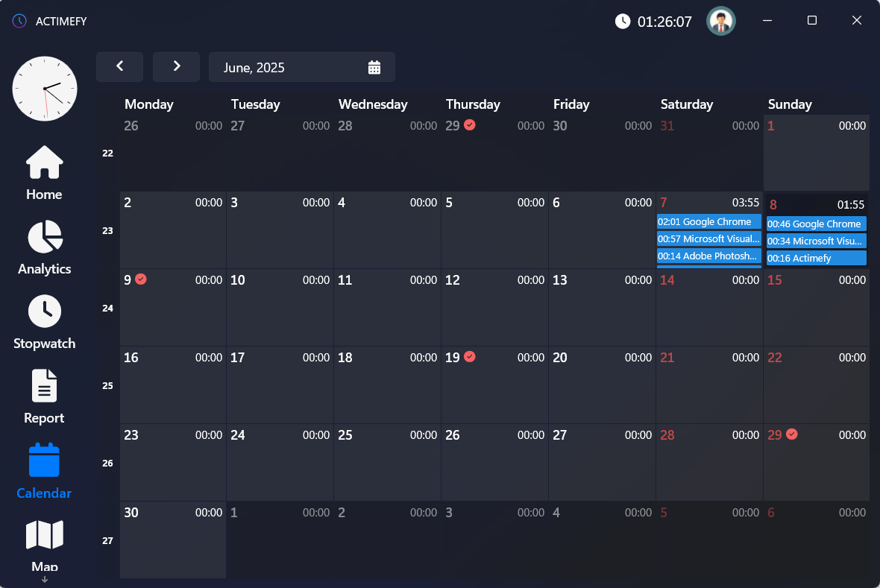880x588 pixels.
Task: Go to next month with right chevron
Action: click(x=176, y=66)
